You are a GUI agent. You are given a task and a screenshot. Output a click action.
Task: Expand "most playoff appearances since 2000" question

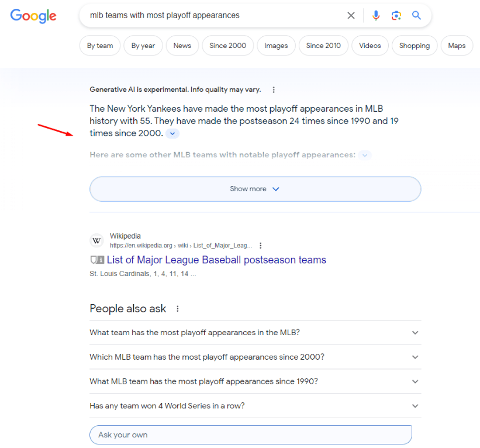(x=255, y=357)
